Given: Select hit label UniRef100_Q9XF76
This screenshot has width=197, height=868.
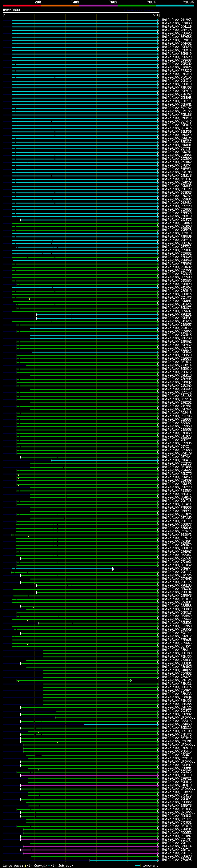Looking at the screenshot, I should point(177,328).
